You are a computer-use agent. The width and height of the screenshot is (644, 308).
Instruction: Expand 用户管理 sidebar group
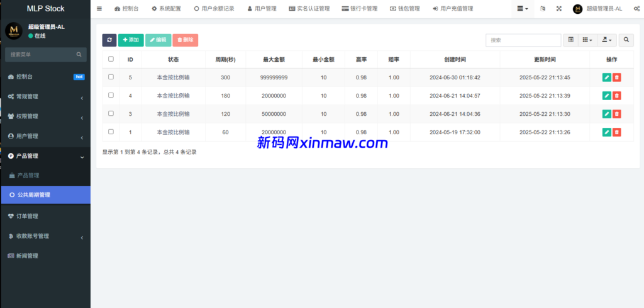coord(45,136)
